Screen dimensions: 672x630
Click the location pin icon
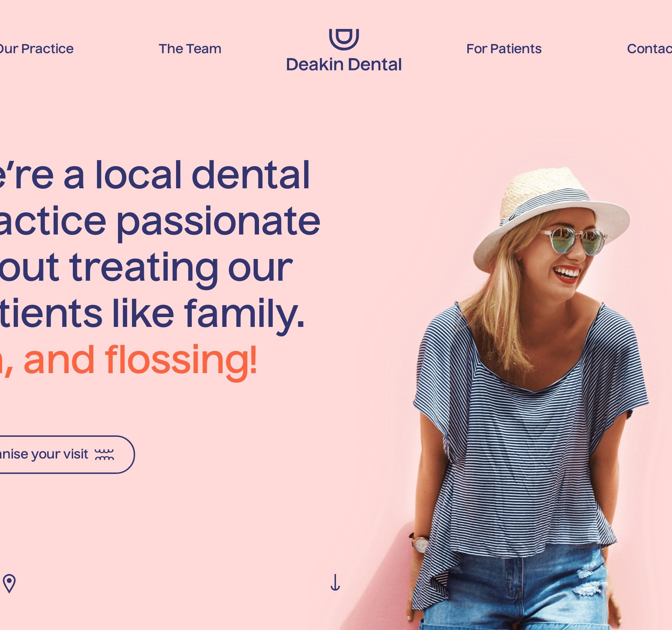[x=9, y=583]
